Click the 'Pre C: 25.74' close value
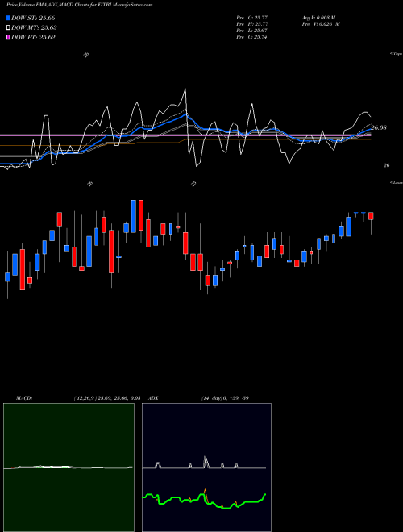 click(x=252, y=37)
